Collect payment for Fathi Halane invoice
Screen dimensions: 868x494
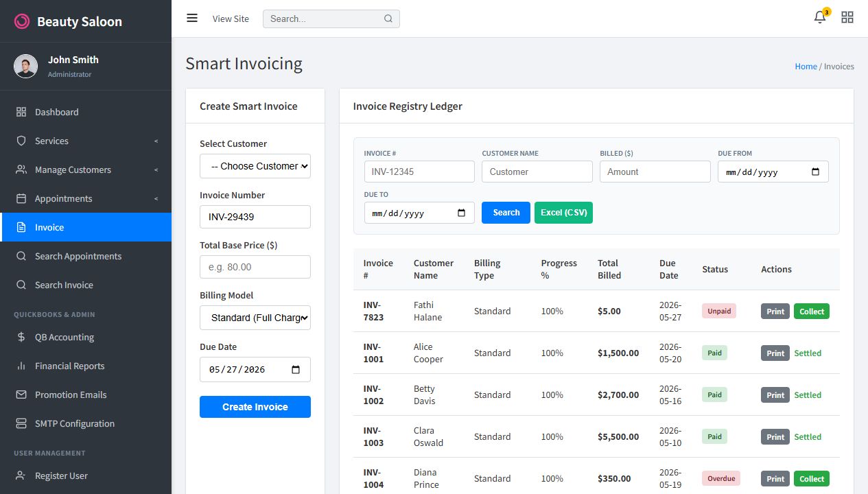(x=811, y=311)
